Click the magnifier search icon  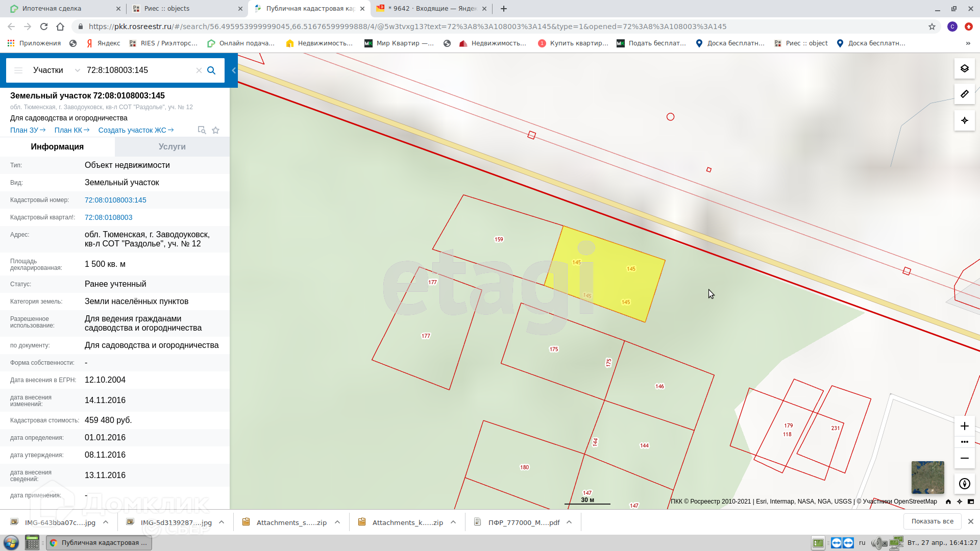[x=211, y=70]
